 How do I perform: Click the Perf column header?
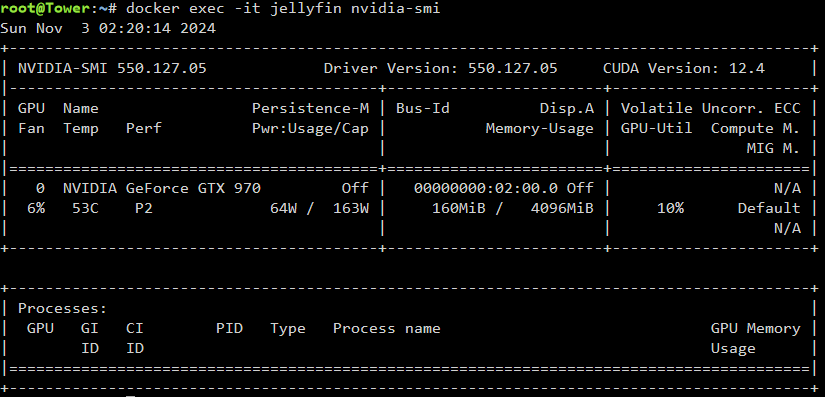coord(144,128)
